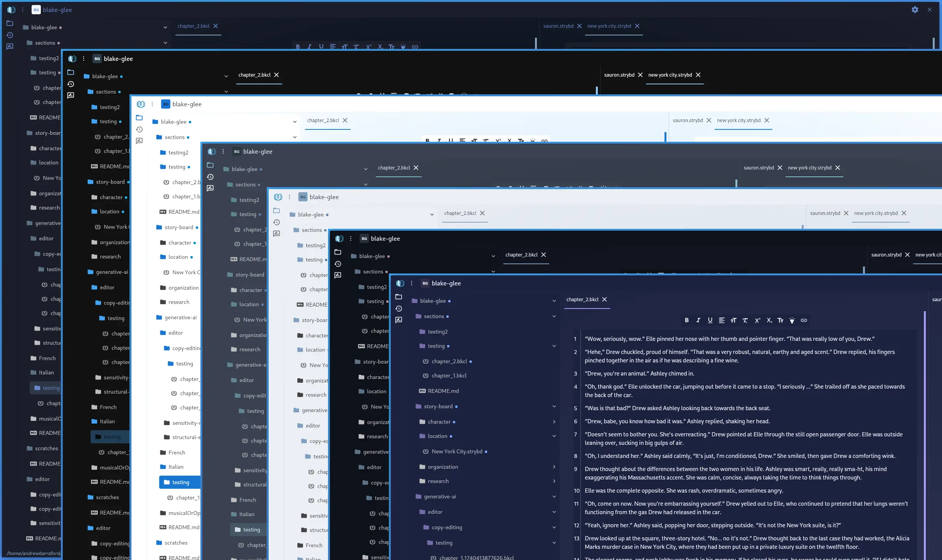Apply italic formatting

pos(698,320)
